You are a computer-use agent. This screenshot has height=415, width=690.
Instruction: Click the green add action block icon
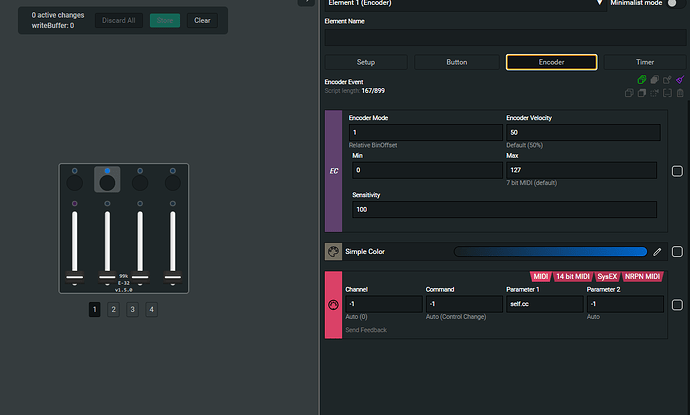[641, 79]
